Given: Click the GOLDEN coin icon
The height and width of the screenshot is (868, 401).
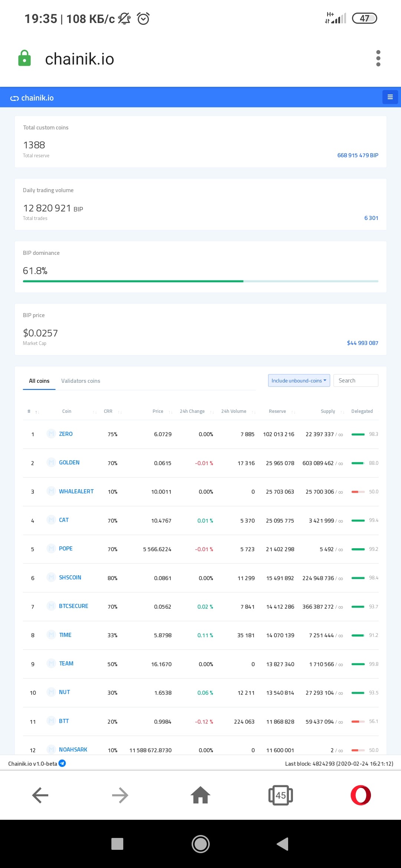Looking at the screenshot, I should 51,462.
